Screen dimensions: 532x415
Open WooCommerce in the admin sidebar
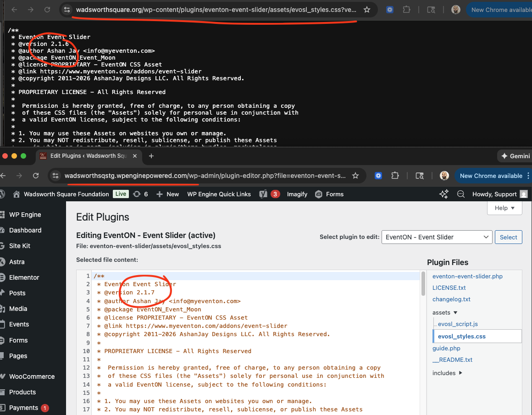pos(32,376)
